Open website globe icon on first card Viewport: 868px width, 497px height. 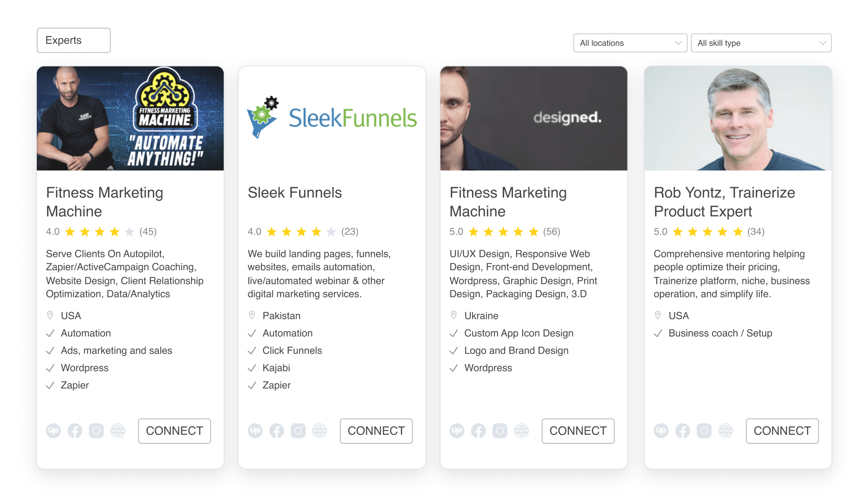click(118, 431)
